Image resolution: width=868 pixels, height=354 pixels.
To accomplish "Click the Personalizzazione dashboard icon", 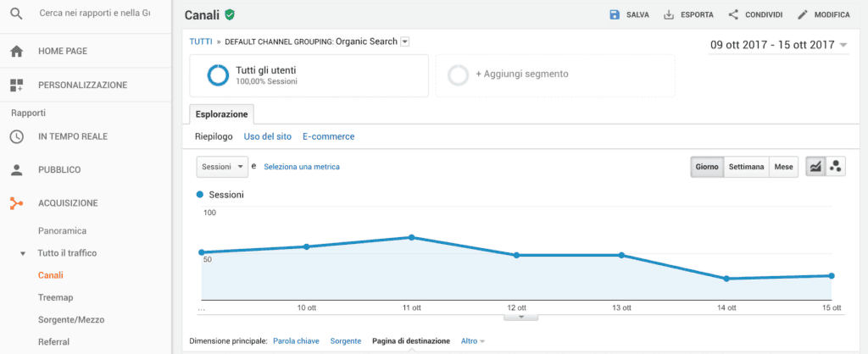I will click(x=17, y=86).
